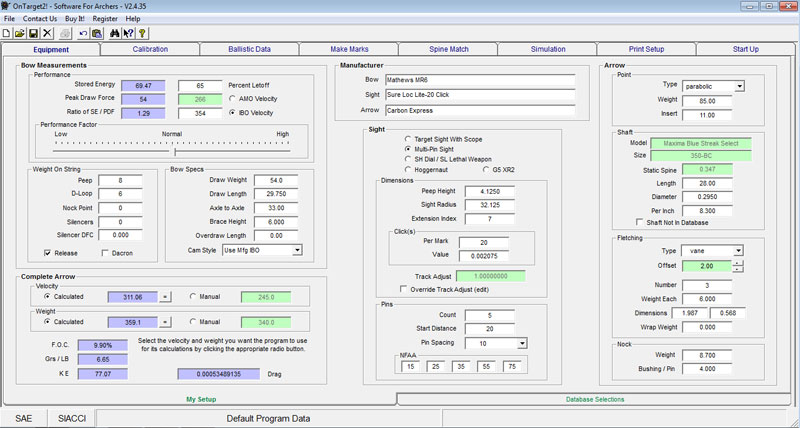This screenshot has height=428, width=800.
Task: Open the Database Selections bottom tab
Action: click(x=595, y=399)
